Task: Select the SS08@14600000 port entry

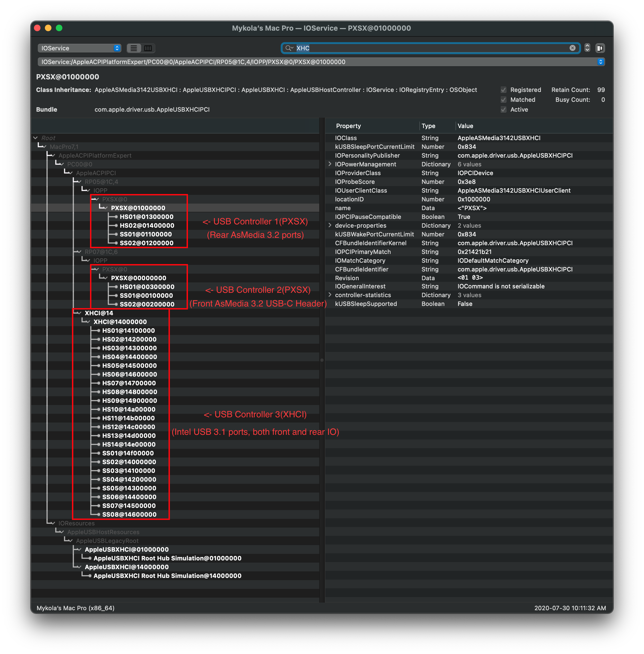Action: point(129,514)
